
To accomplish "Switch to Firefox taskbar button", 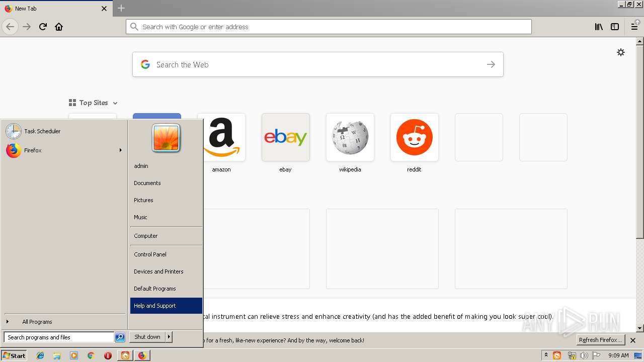I will (x=142, y=355).
